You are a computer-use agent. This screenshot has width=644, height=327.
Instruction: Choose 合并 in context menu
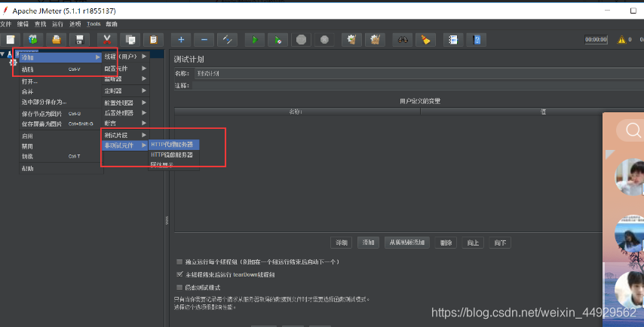(x=61, y=91)
